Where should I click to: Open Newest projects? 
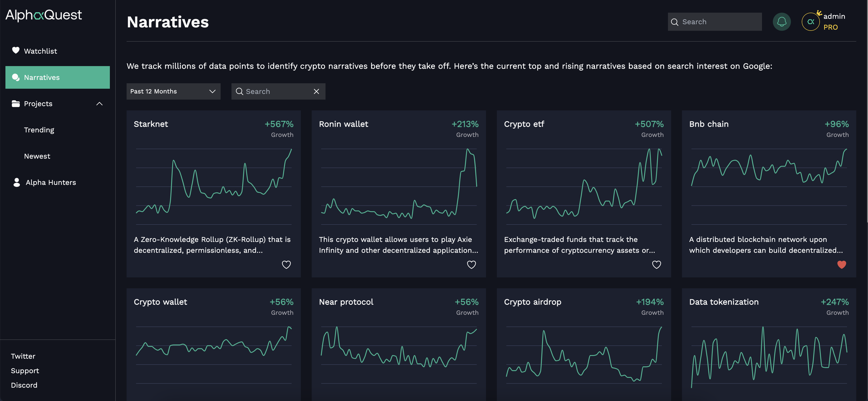37,156
